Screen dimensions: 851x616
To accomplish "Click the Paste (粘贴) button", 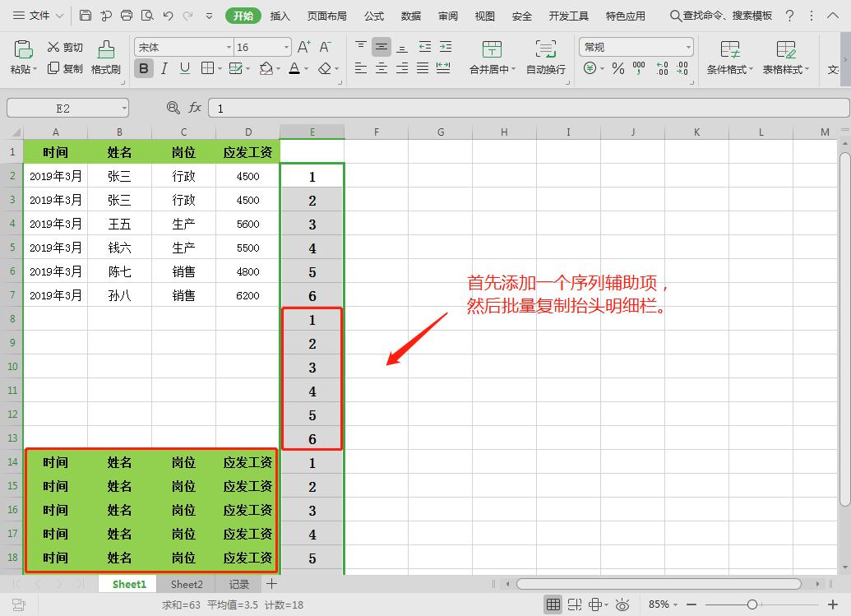I will click(x=21, y=58).
